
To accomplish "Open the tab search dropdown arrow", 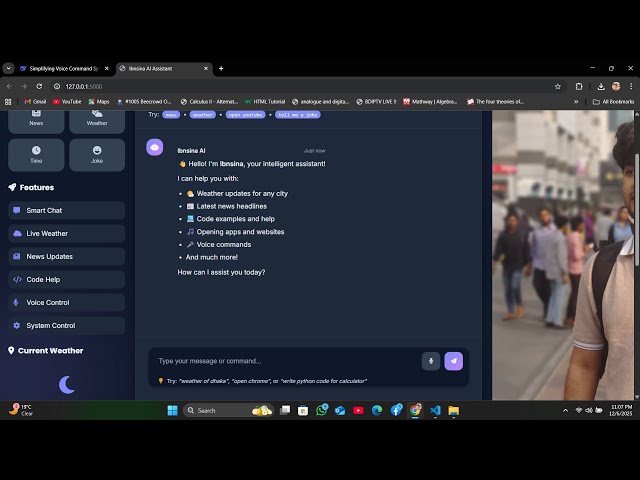I will point(9,68).
